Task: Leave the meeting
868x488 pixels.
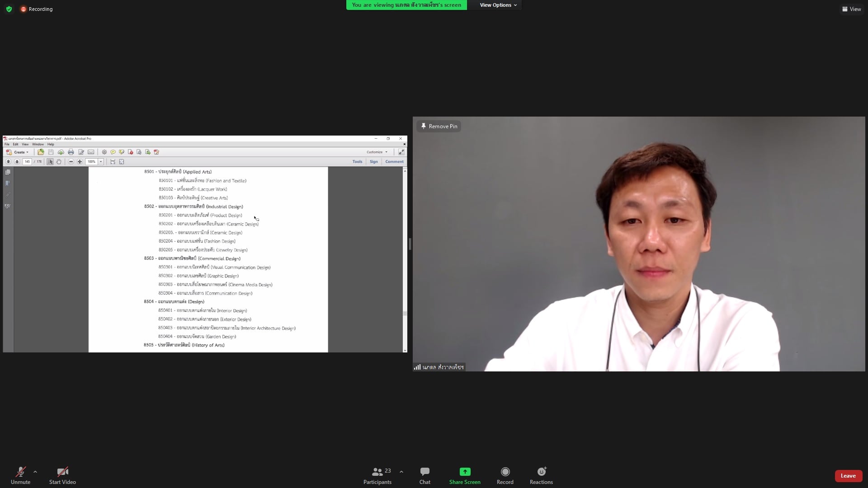Action: (848, 476)
